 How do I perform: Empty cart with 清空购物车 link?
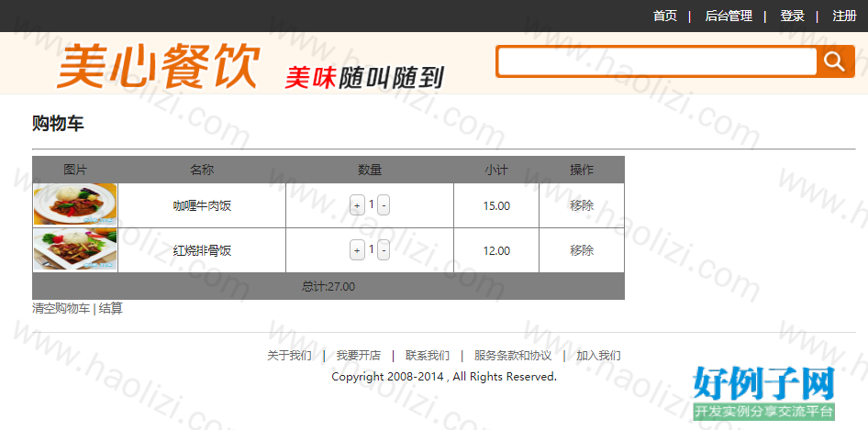point(61,309)
